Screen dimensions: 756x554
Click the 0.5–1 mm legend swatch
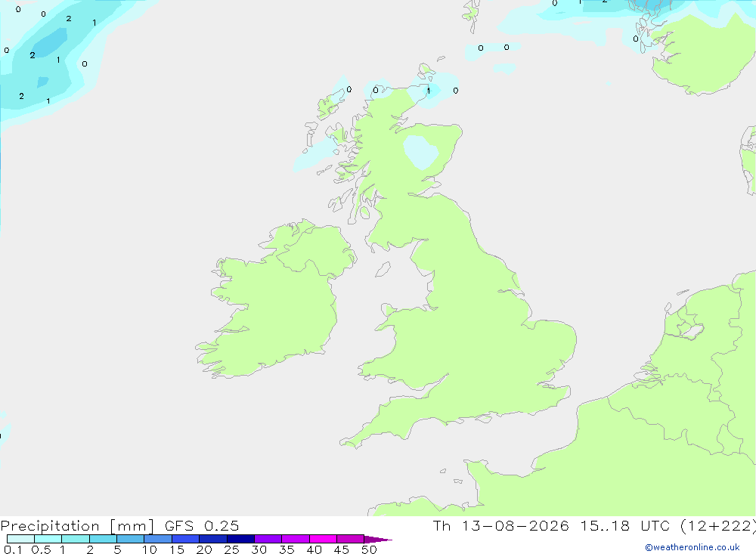pos(48,539)
